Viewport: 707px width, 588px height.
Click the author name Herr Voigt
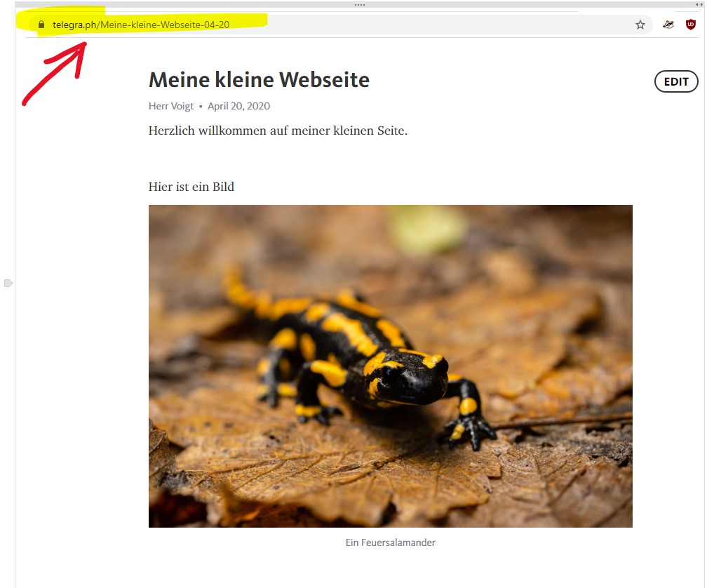coord(171,106)
